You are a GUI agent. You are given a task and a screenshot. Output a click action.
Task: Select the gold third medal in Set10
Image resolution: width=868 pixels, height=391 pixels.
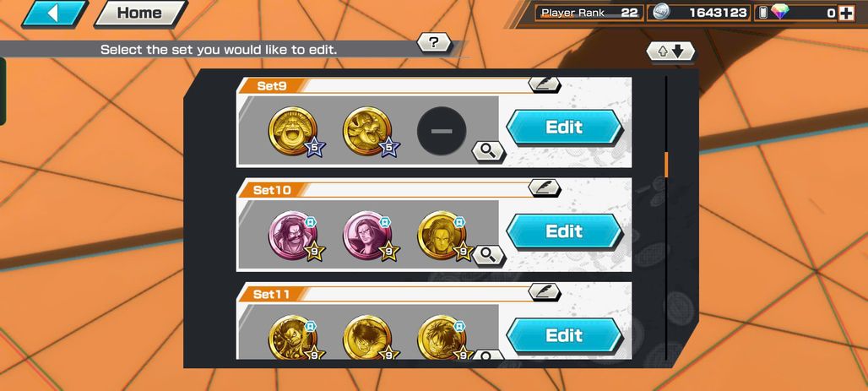(x=443, y=236)
